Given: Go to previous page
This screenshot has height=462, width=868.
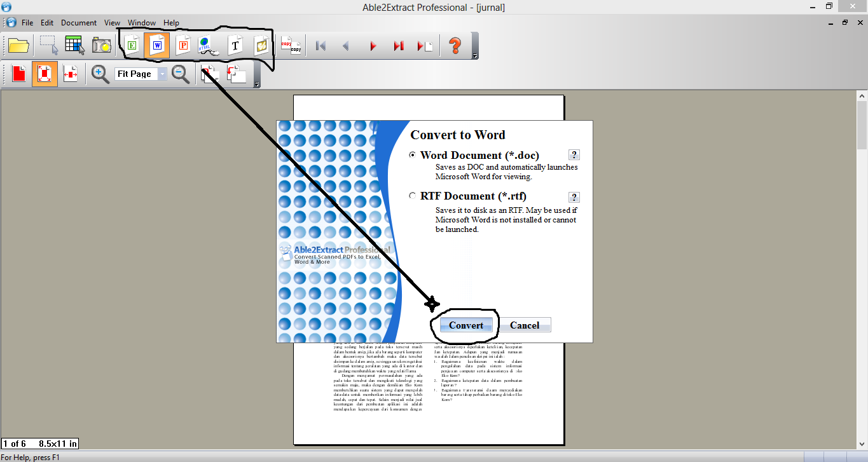Looking at the screenshot, I should click(347, 46).
